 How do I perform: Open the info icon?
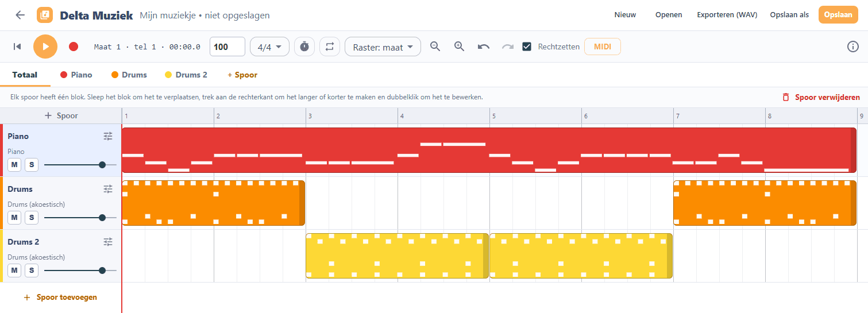click(853, 47)
